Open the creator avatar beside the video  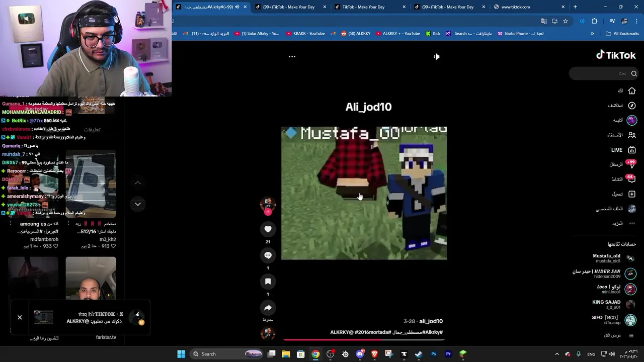click(x=268, y=204)
